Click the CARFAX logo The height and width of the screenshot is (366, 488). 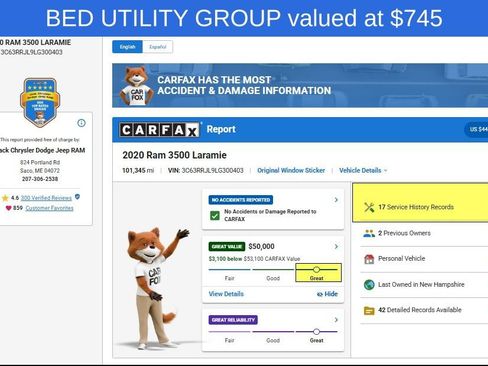(x=159, y=130)
